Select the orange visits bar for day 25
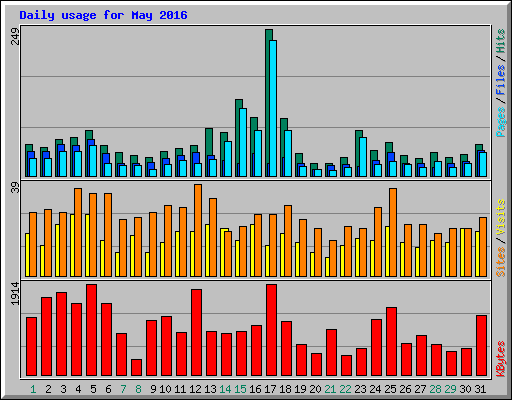The width and height of the screenshot is (512, 400). [x=393, y=232]
